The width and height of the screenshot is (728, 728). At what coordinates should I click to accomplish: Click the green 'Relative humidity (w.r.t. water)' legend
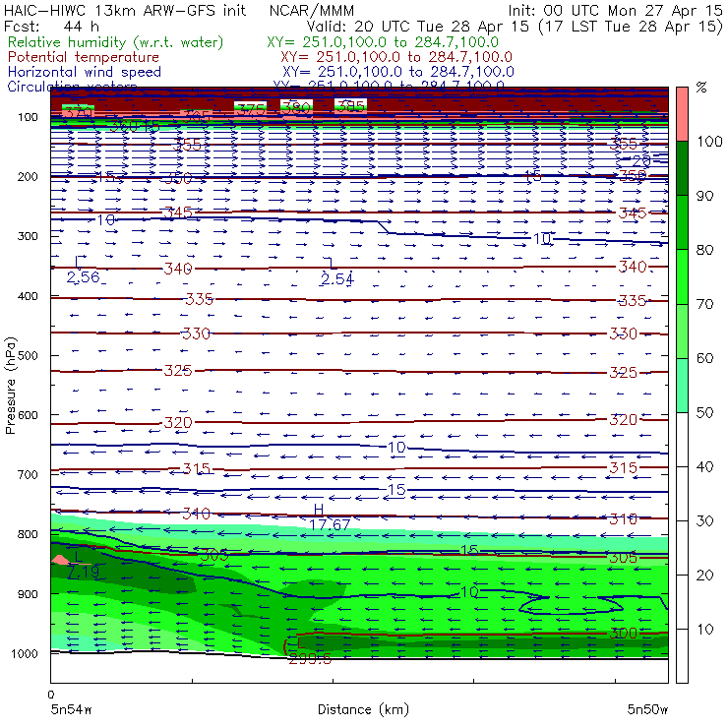tap(115, 42)
